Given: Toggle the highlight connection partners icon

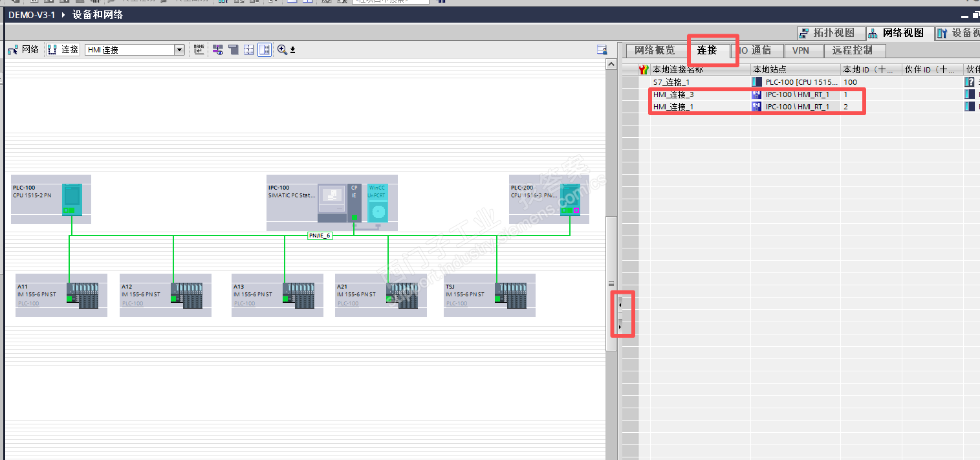Looking at the screenshot, I should [218, 50].
